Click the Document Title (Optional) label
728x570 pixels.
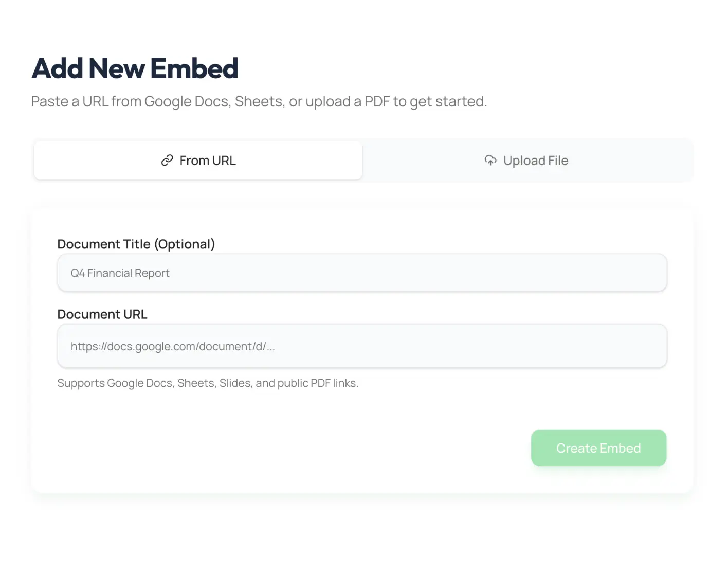point(136,244)
